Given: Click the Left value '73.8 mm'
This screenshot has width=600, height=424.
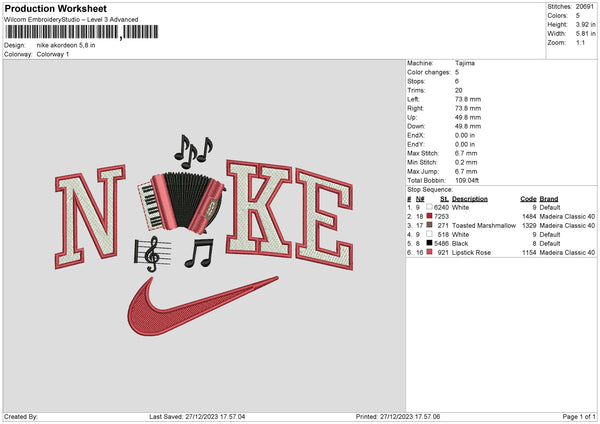Looking at the screenshot, I should [468, 99].
